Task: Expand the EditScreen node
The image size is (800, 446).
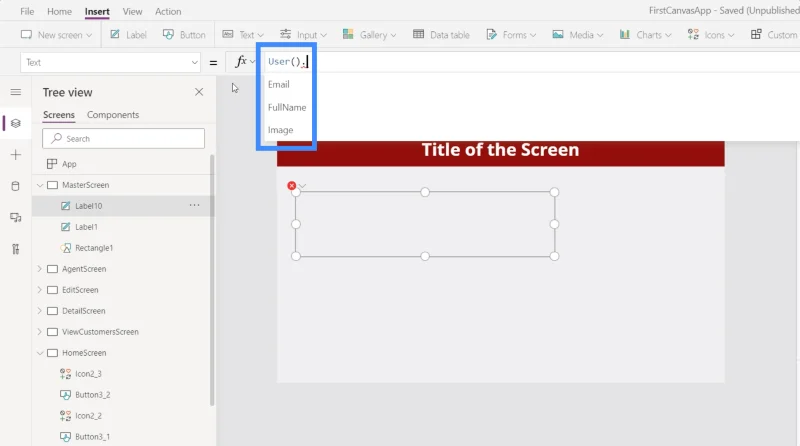Action: (x=40, y=289)
